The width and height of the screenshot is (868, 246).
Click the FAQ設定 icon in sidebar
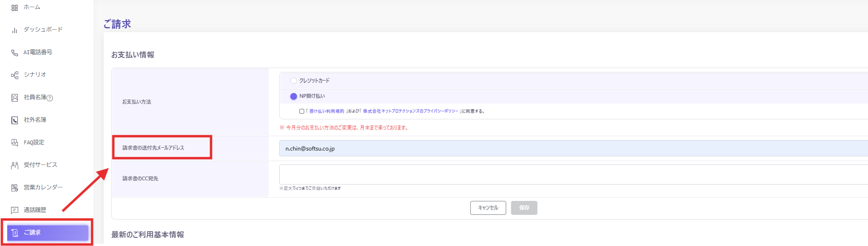pyautogui.click(x=14, y=142)
